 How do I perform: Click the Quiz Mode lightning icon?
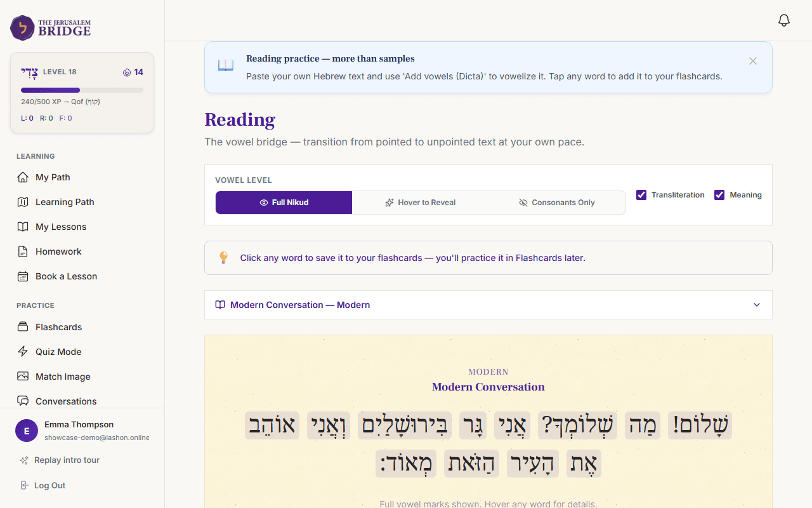[23, 352]
